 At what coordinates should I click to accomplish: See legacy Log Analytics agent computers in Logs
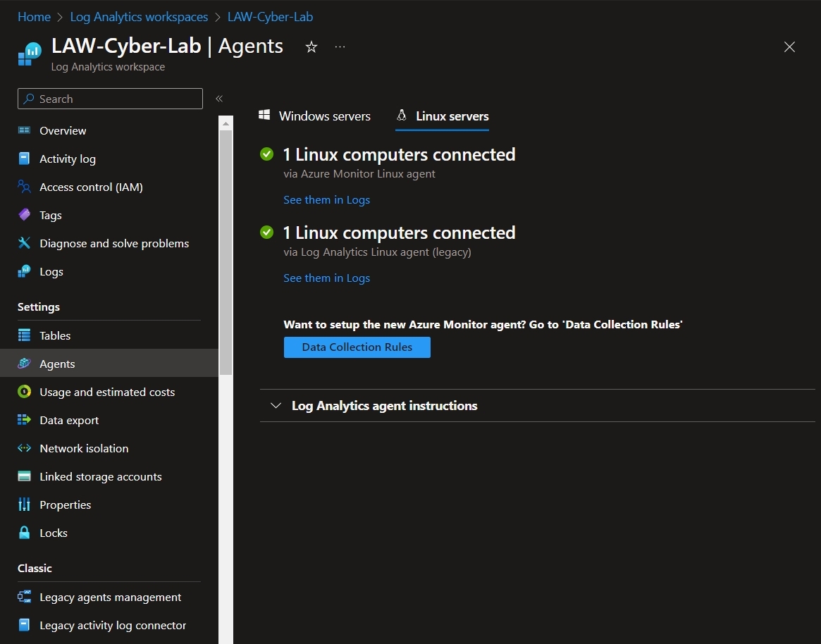327,278
